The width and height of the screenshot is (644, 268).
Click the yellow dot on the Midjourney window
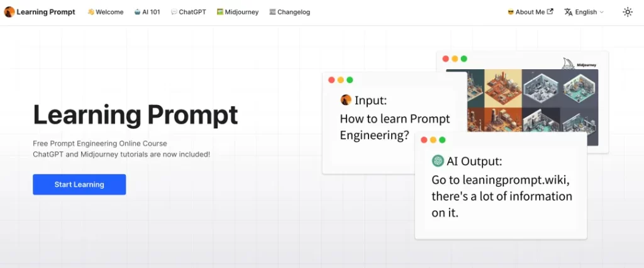(455, 59)
